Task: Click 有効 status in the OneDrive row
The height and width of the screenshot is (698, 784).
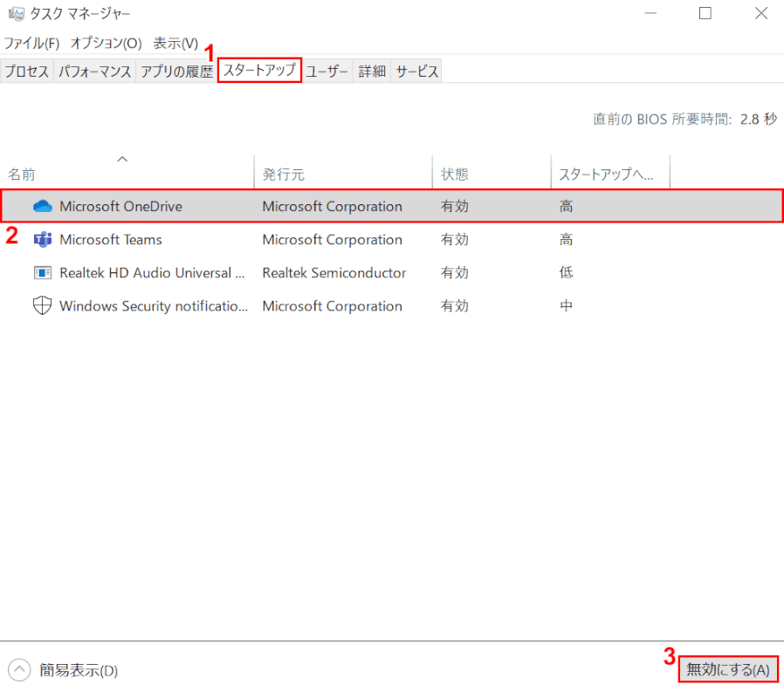Action: tap(455, 207)
